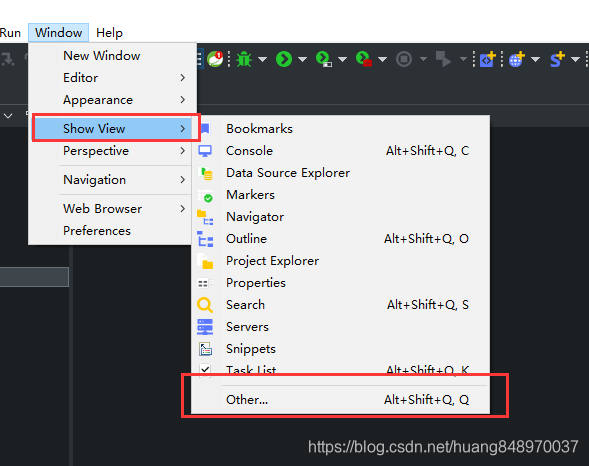
Task: Expand the Editor submenu arrow
Action: (183, 78)
